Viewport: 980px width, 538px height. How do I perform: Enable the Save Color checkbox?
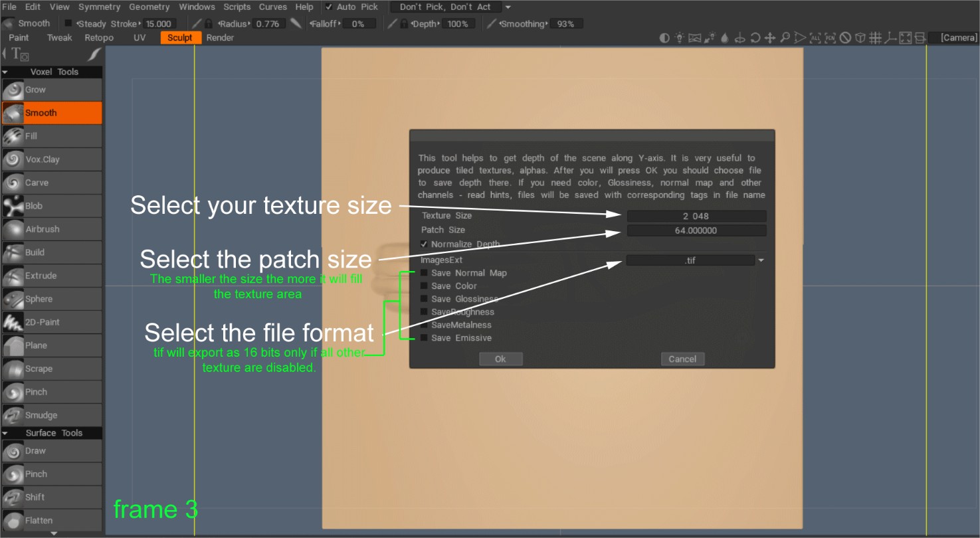tap(423, 286)
